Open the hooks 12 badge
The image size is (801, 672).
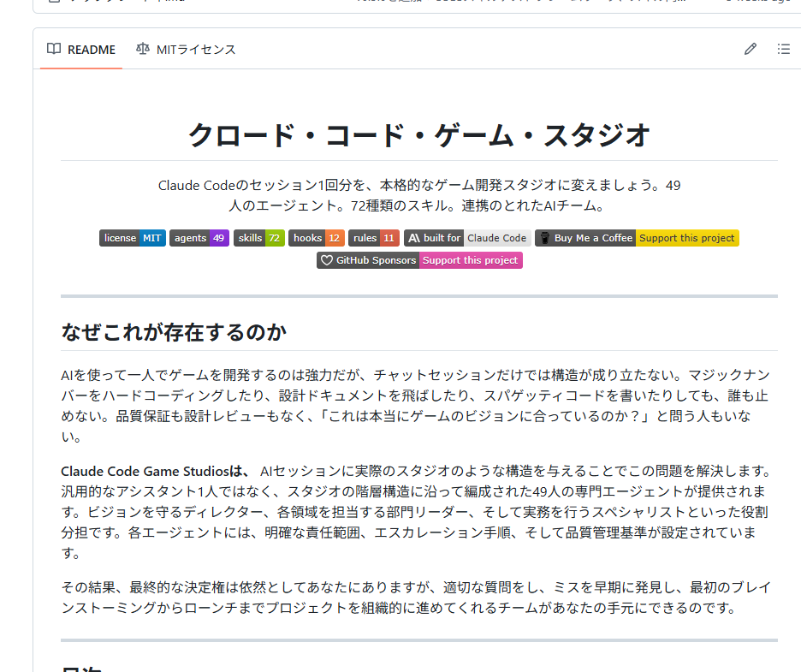[x=316, y=238]
